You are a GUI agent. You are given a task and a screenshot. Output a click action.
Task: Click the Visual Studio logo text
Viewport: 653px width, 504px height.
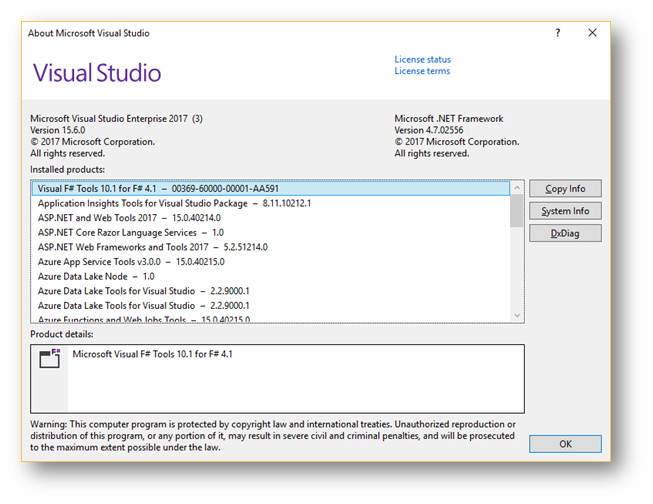97,72
